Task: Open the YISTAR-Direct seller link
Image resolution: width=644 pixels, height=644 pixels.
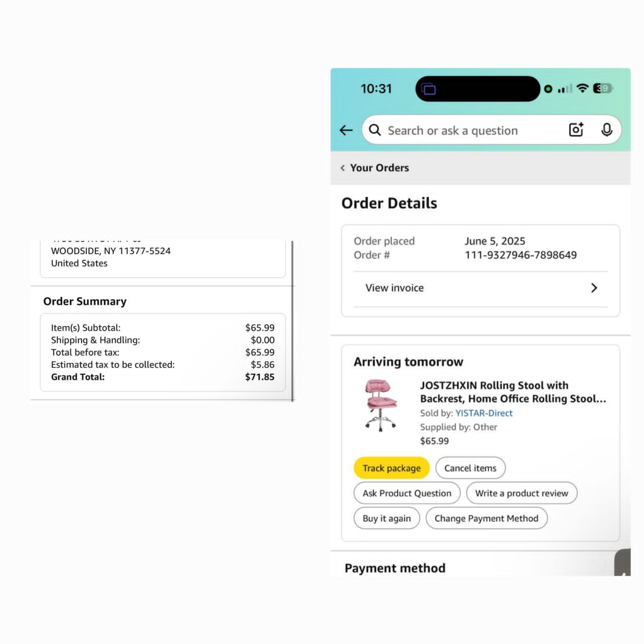Action: 484,413
